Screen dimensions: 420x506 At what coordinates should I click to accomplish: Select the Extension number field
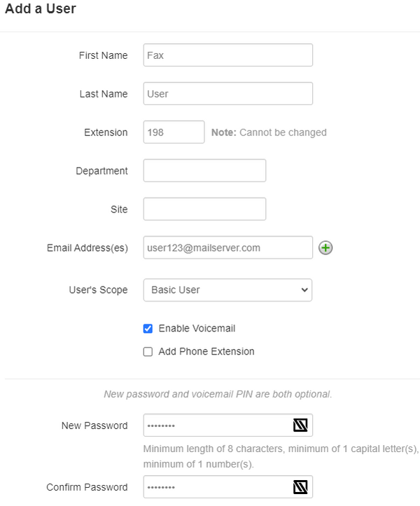click(x=174, y=132)
